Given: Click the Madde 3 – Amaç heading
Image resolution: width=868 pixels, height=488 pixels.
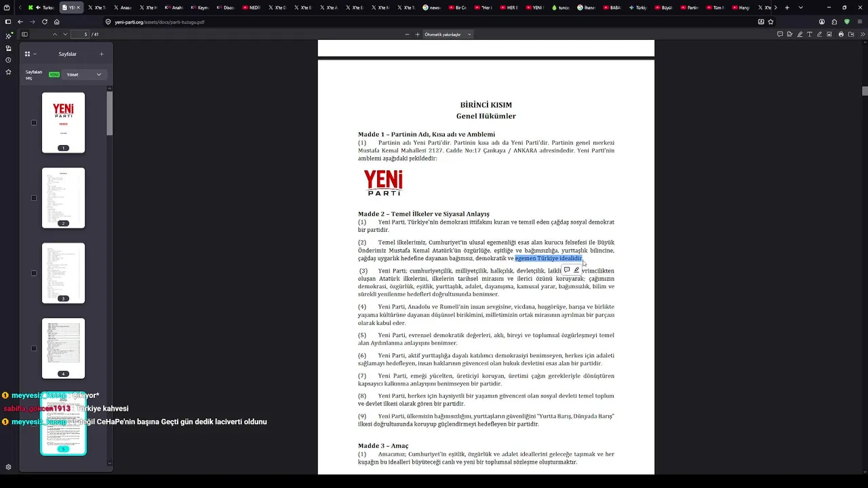Looking at the screenshot, I should coord(383,445).
